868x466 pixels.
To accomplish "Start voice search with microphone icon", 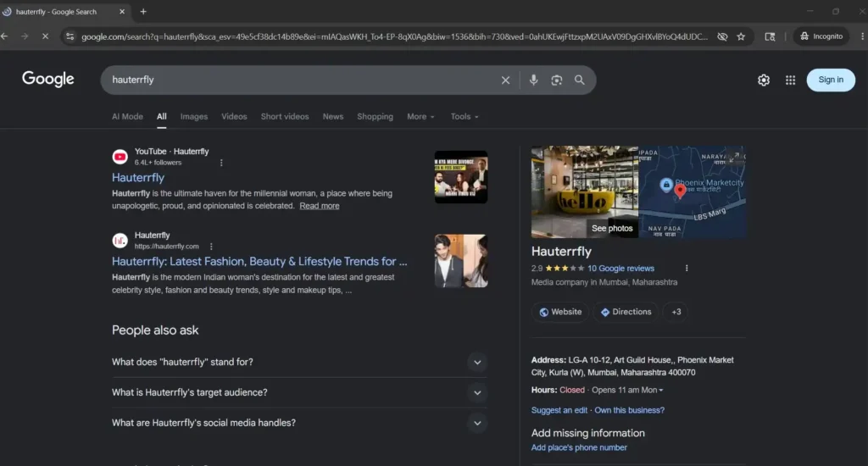I will pyautogui.click(x=534, y=80).
